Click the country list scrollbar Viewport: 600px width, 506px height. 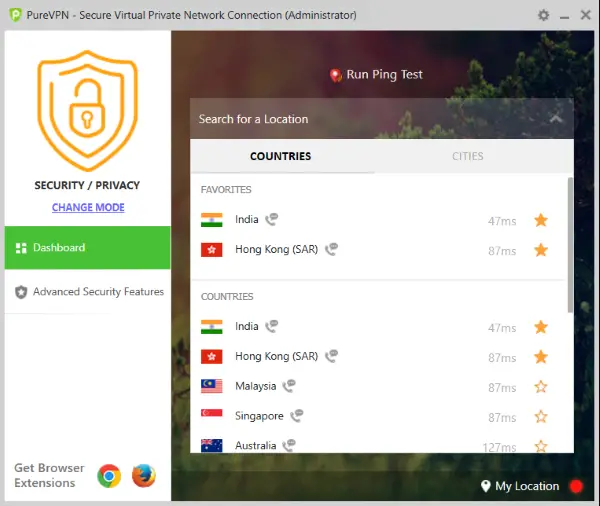click(570, 245)
